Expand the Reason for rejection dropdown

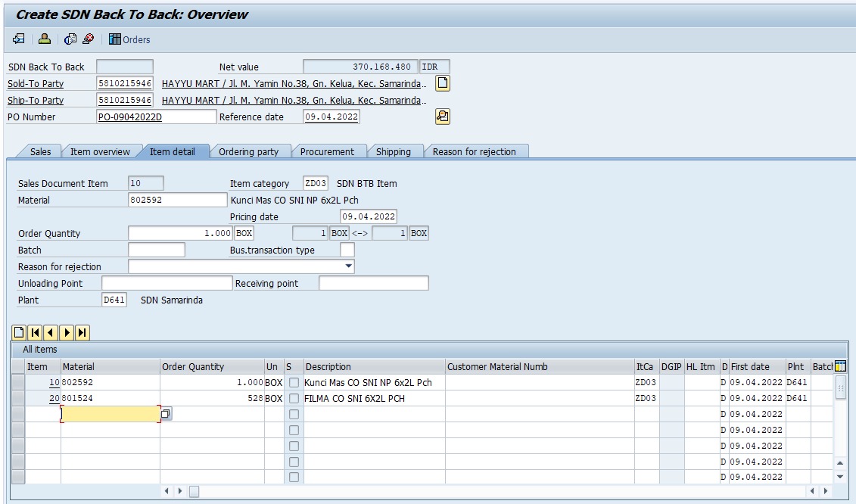348,266
